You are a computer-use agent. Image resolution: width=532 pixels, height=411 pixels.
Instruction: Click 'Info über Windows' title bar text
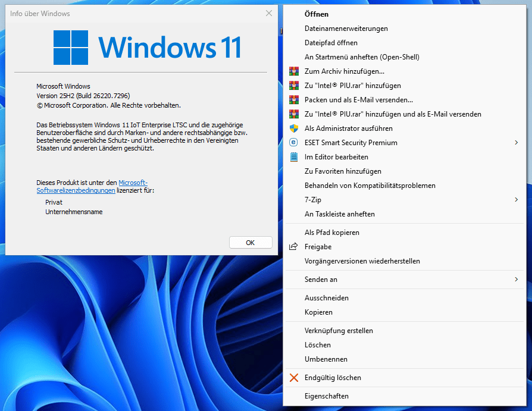tap(40, 14)
